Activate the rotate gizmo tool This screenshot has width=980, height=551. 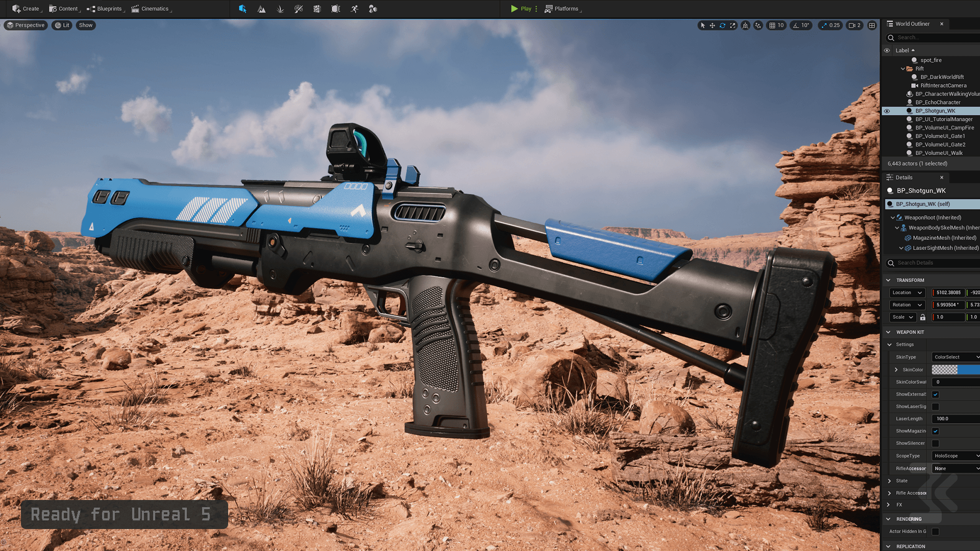[x=722, y=25]
